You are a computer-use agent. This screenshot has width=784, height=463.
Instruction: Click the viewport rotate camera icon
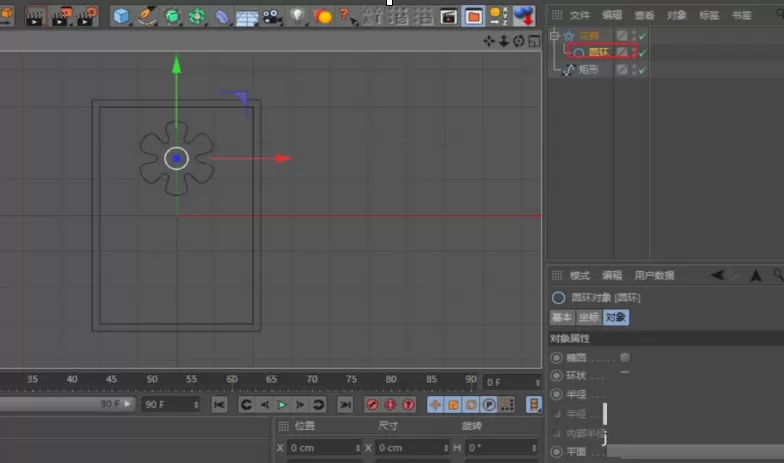coord(519,41)
